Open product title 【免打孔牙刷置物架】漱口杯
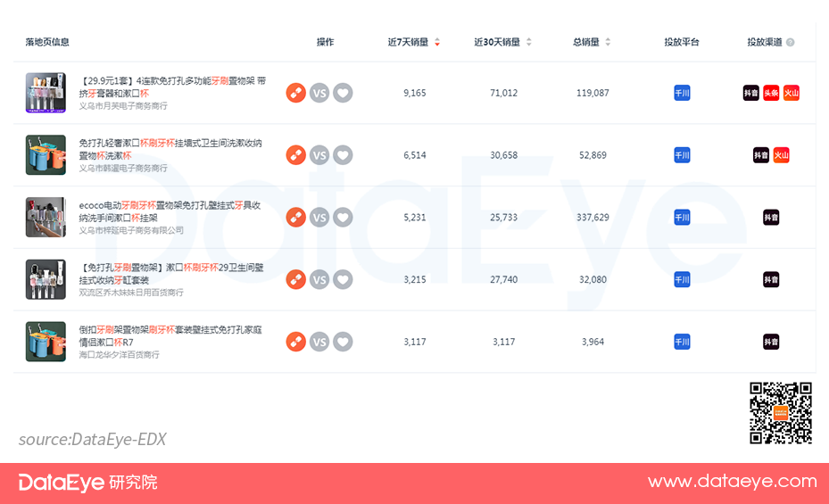The image size is (829, 504). point(171,274)
